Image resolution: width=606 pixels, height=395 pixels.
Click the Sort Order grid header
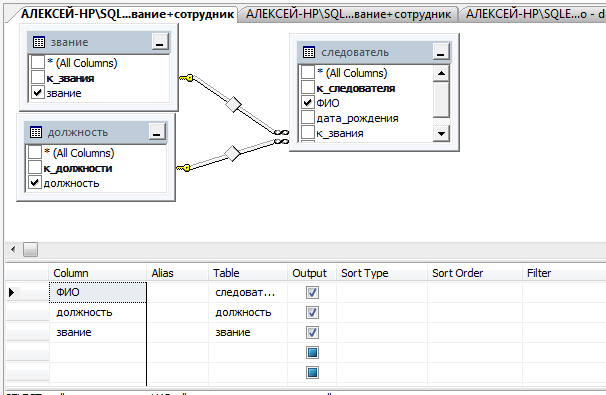coord(475,273)
